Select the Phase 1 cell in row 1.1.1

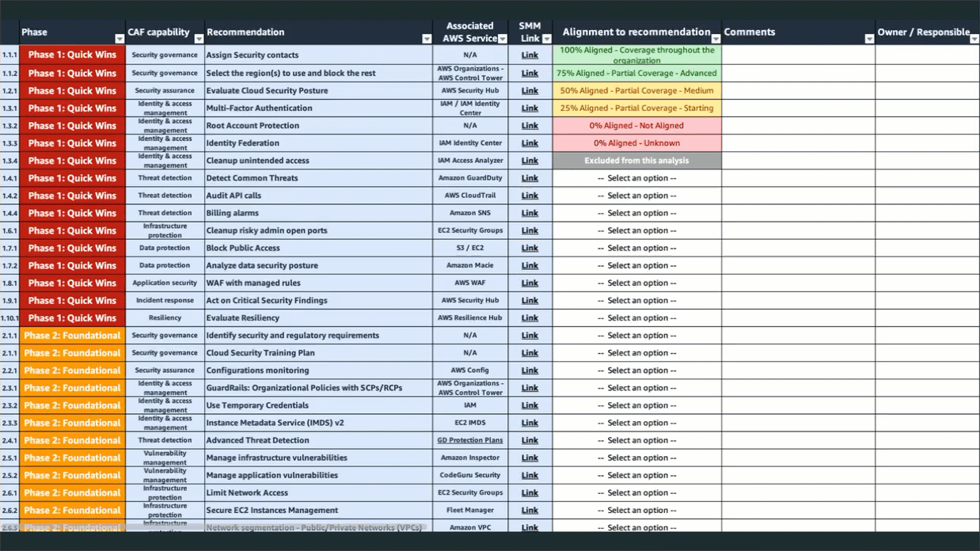point(72,55)
